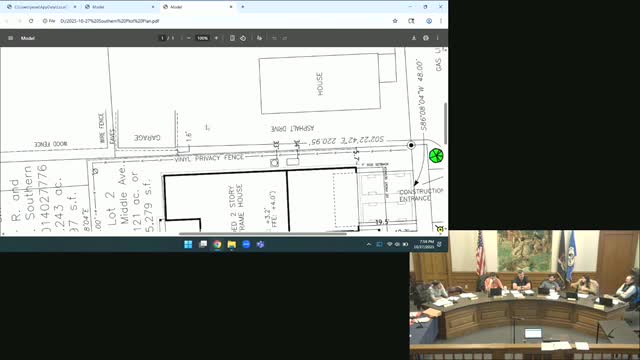Image resolution: width=640 pixels, height=360 pixels.
Task: Open notifications bell in taskbar
Action: point(440,244)
